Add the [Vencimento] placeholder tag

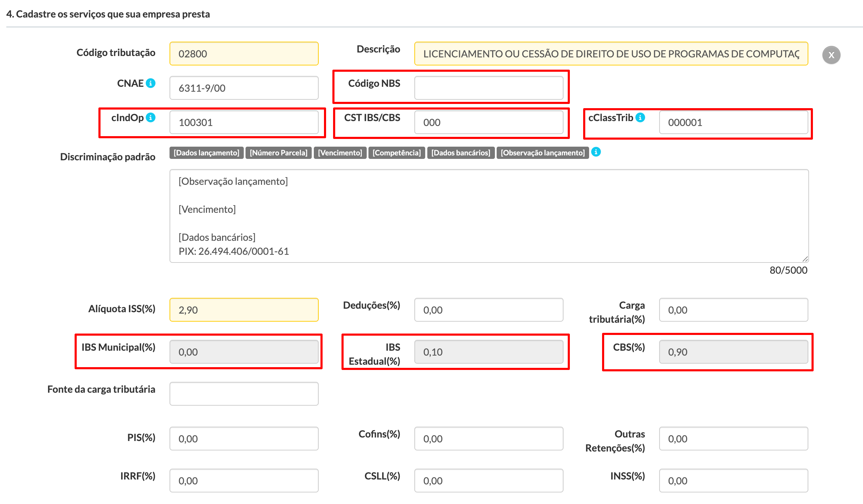340,153
